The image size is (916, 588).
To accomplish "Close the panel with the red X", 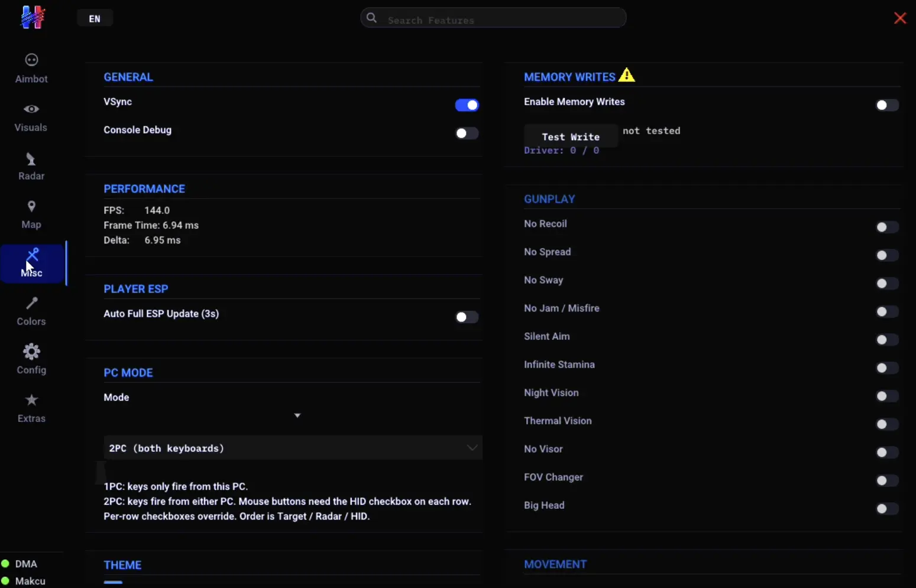I will (900, 18).
